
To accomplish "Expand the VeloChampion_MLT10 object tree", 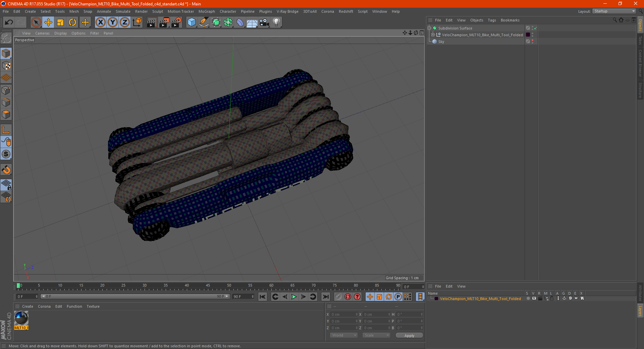I will 433,35.
